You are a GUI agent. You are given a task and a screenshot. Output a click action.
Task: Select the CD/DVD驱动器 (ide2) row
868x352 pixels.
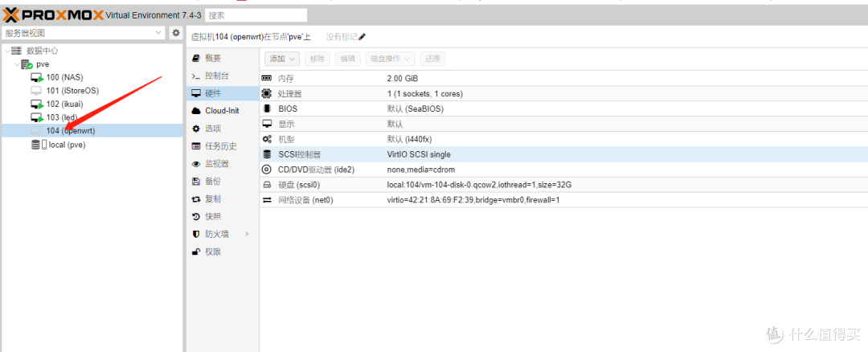point(563,170)
